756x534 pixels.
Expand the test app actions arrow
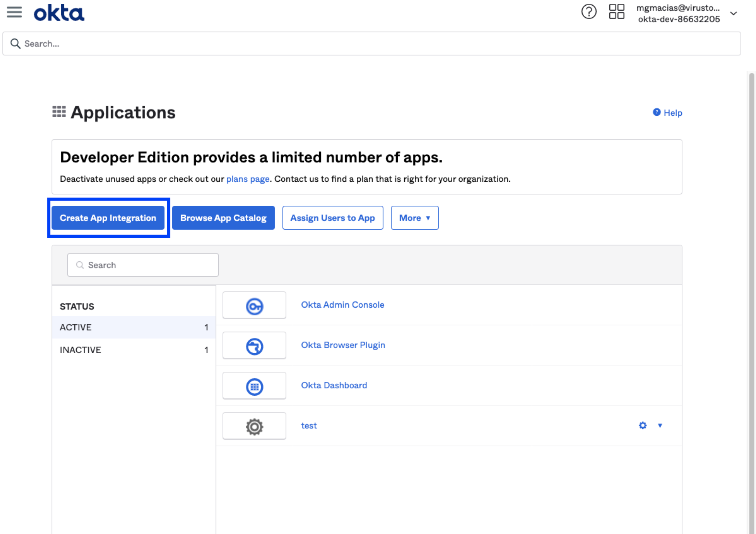(660, 425)
